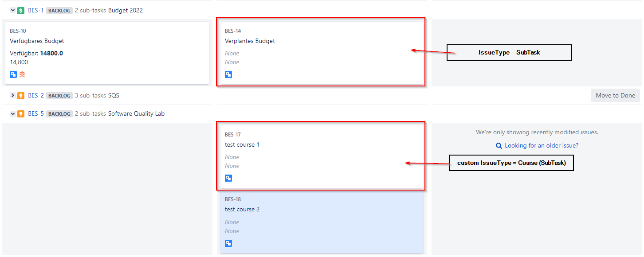This screenshot has width=644, height=257.
Task: Expand the BES-2 SQS swimlane
Action: pyautogui.click(x=13, y=96)
